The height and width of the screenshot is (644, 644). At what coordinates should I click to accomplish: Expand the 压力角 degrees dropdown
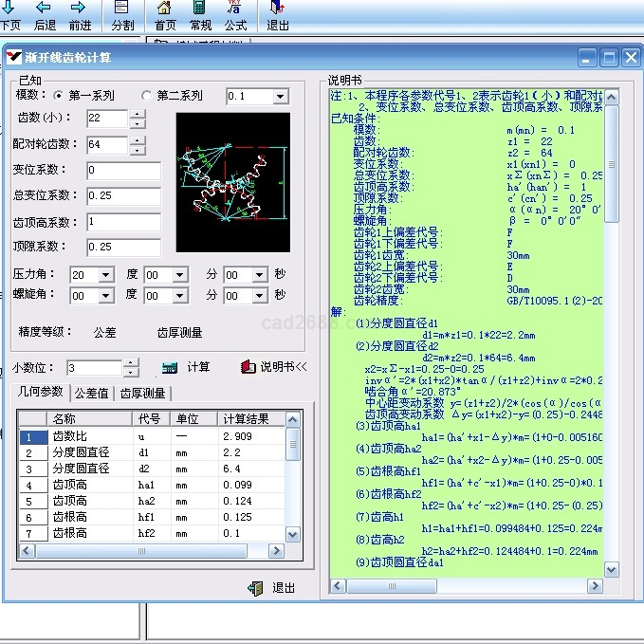pos(105,275)
